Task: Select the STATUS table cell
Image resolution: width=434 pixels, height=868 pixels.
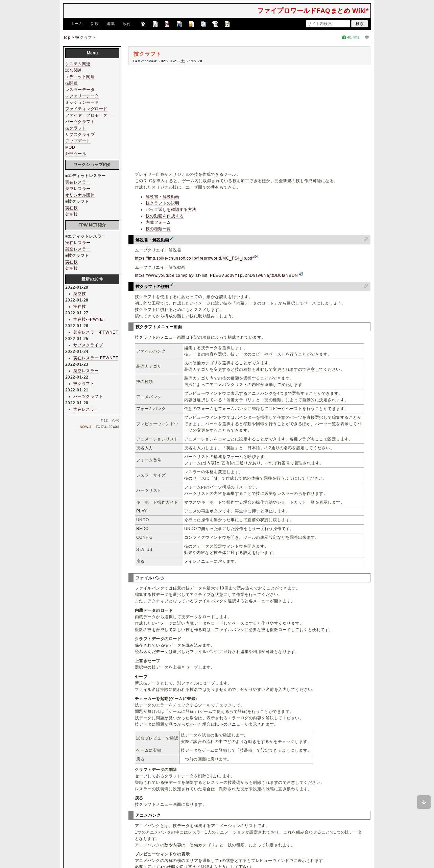Action: (159, 549)
